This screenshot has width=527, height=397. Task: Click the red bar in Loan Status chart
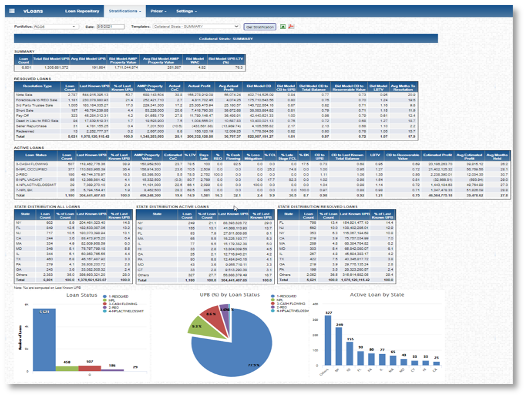90,368
